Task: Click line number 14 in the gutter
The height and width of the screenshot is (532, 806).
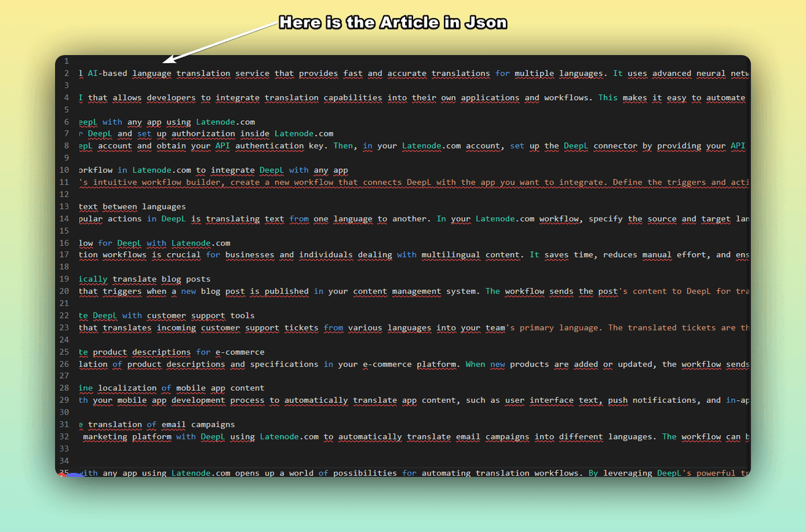Action: pos(66,218)
